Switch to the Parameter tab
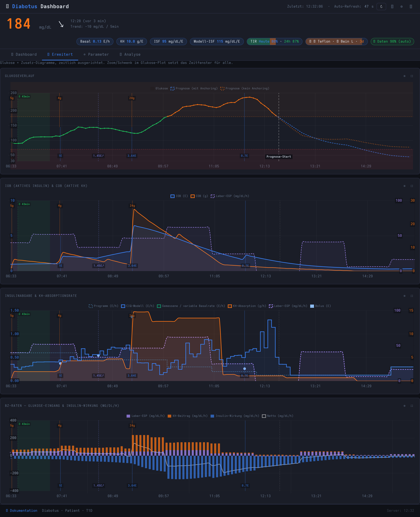 point(96,54)
